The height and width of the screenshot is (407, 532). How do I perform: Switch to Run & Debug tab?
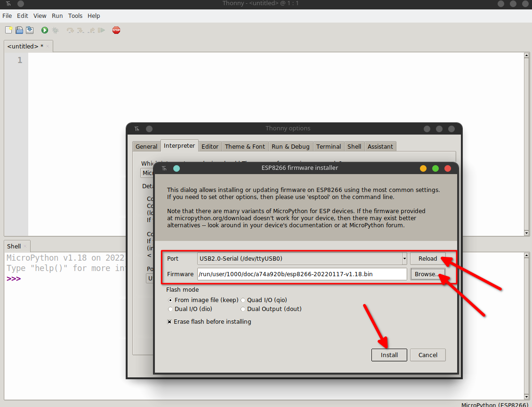tap(290, 146)
